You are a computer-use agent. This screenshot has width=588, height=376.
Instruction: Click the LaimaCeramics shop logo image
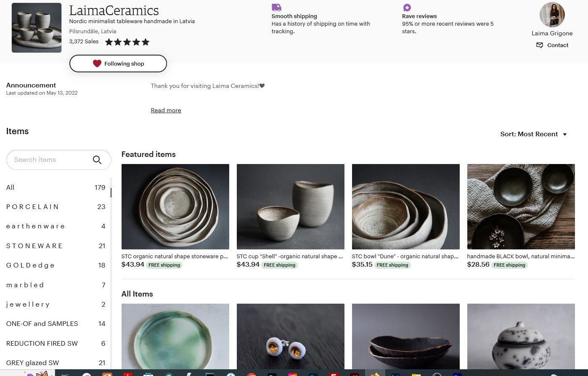click(37, 28)
